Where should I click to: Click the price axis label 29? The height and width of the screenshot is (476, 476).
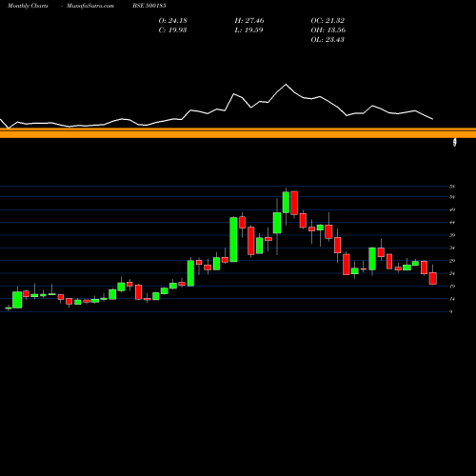click(452, 261)
